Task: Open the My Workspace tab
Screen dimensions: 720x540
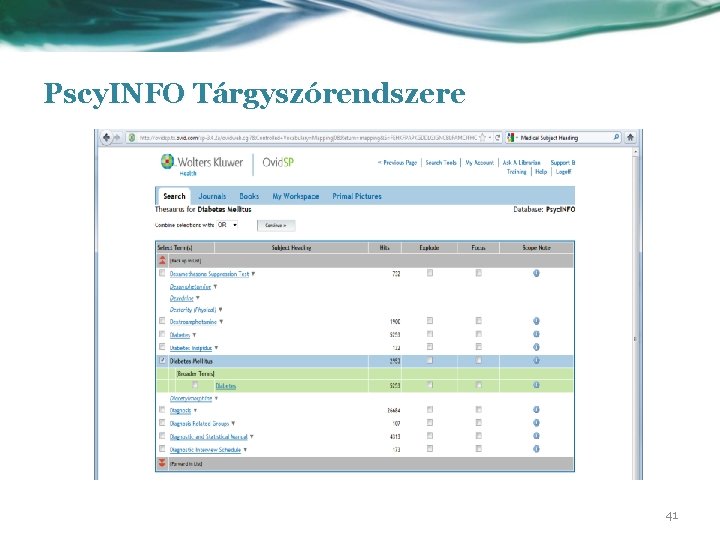Action: pos(296,196)
